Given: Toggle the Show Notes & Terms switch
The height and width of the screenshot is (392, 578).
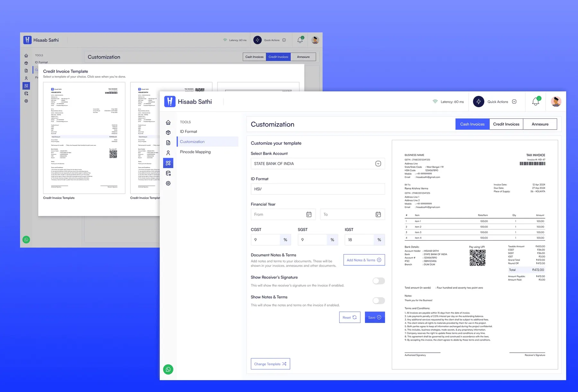Looking at the screenshot, I should [379, 301].
